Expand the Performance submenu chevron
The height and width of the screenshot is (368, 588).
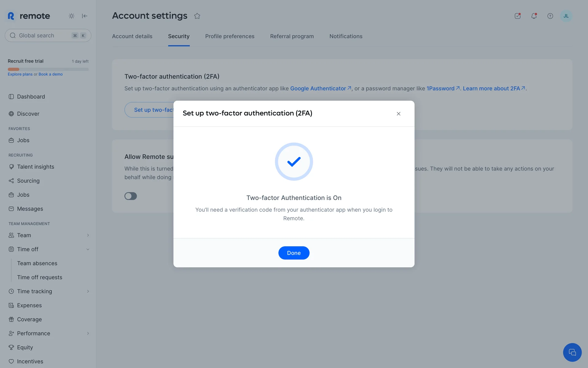click(88, 333)
